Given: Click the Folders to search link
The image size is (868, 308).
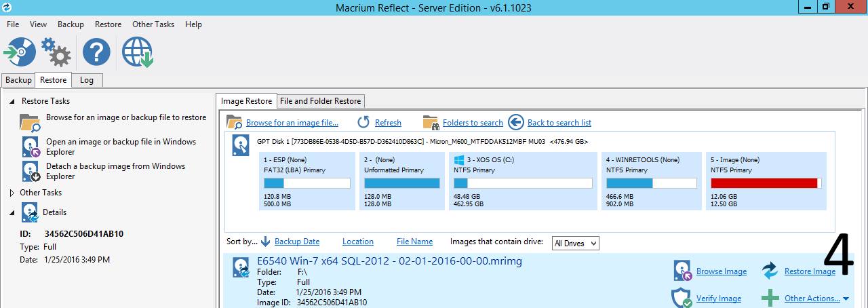Looking at the screenshot, I should tap(473, 123).
